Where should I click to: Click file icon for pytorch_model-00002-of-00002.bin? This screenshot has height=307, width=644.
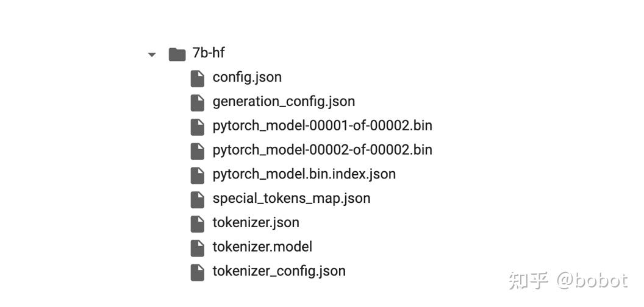198,151
